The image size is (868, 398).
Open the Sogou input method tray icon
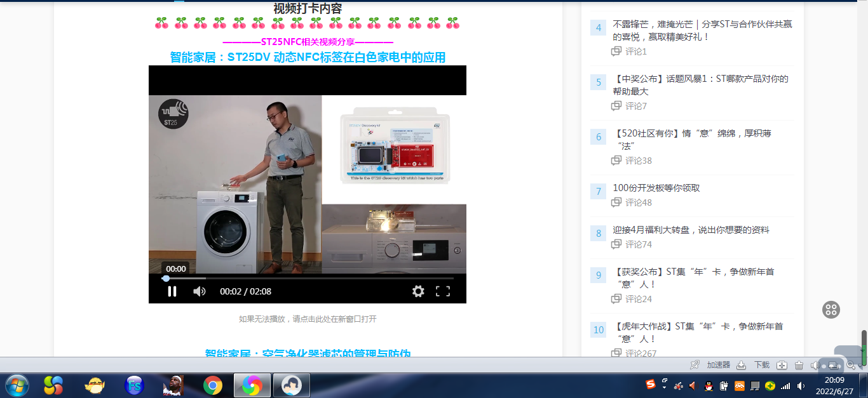point(651,385)
